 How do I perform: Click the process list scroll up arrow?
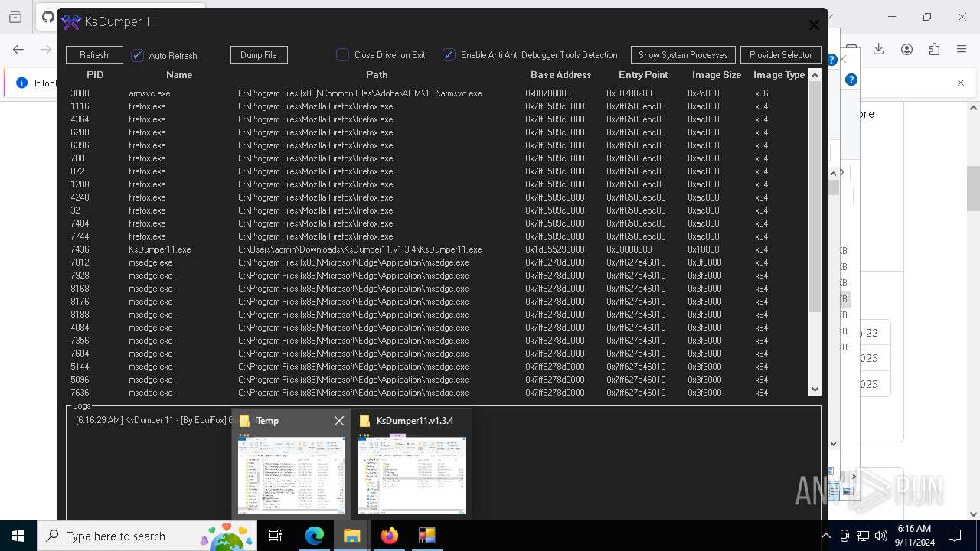click(x=815, y=75)
